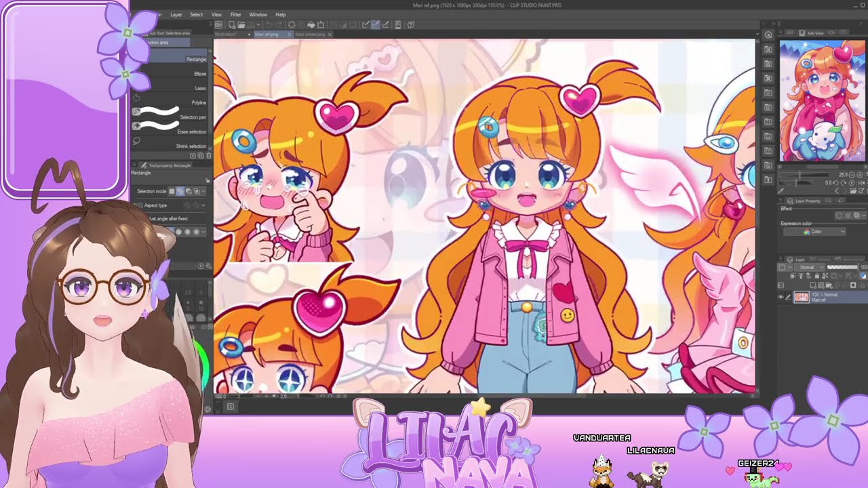Open the Window menu
The width and height of the screenshot is (868, 488).
(x=258, y=14)
